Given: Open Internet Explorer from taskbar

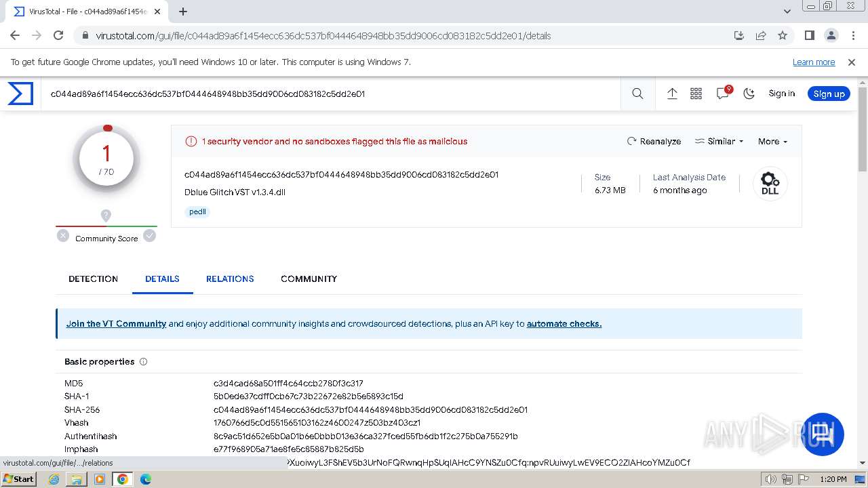Looking at the screenshot, I should click(54, 479).
